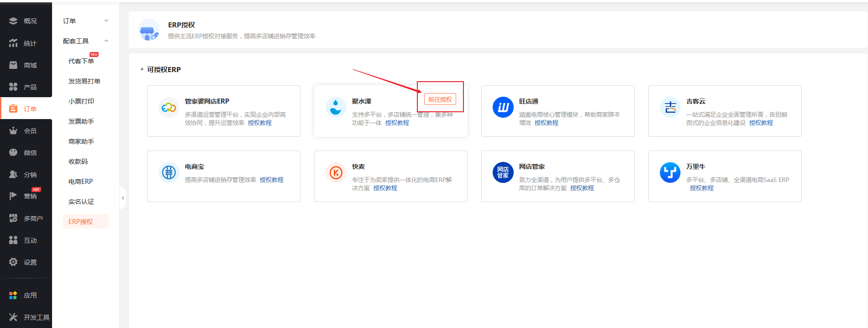Click the 聚水潭 card title
This screenshot has width=868, height=328.
coord(362,101)
